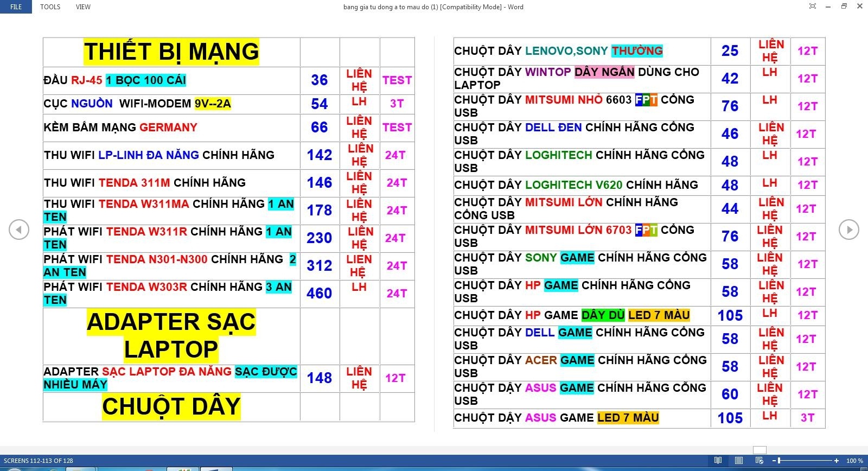Screen dimensions: 868x471
Task: Select the ĐẦU RJ-45 row text
Action: click(x=115, y=80)
